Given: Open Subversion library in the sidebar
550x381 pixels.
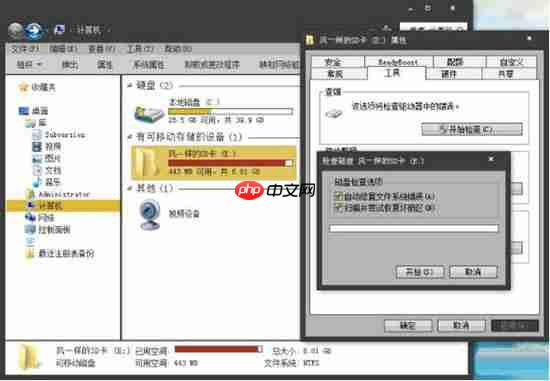Looking at the screenshot, I should (x=65, y=135).
